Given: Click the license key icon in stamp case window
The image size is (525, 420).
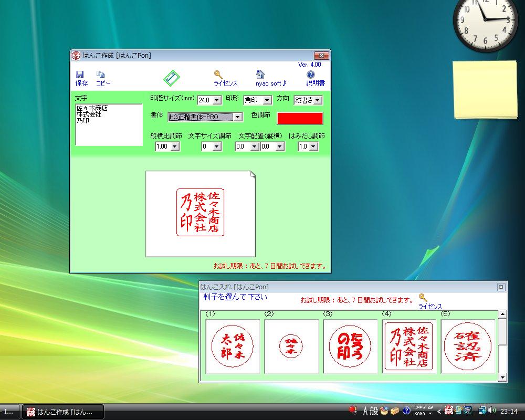Looking at the screenshot, I should (x=423, y=298).
